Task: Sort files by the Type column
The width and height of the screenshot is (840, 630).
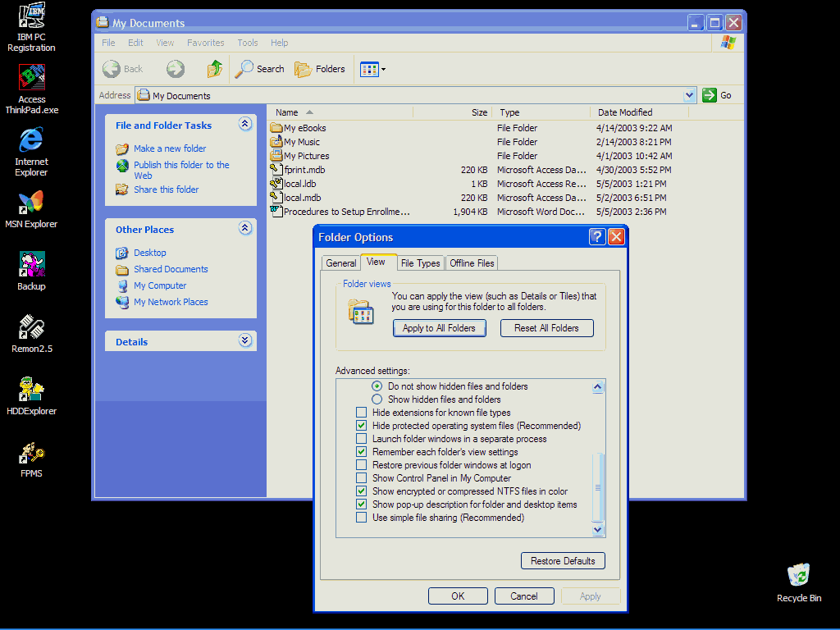Action: click(541, 112)
